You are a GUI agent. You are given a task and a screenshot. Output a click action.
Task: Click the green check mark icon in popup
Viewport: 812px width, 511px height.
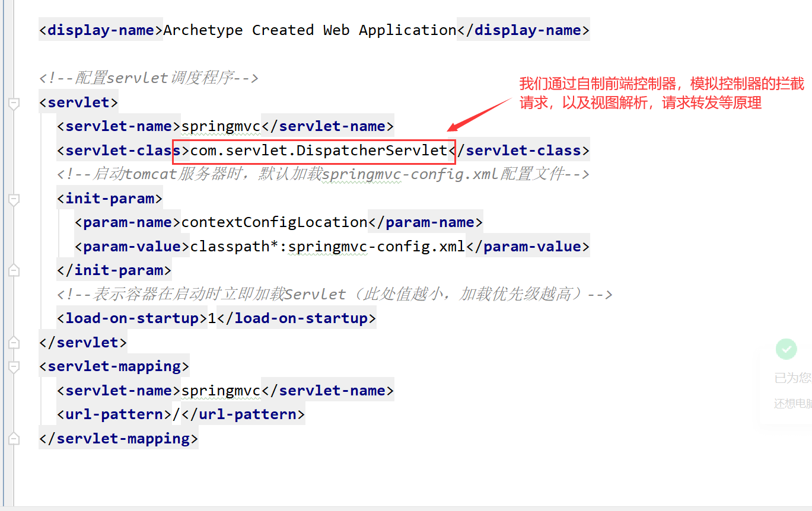click(x=786, y=349)
